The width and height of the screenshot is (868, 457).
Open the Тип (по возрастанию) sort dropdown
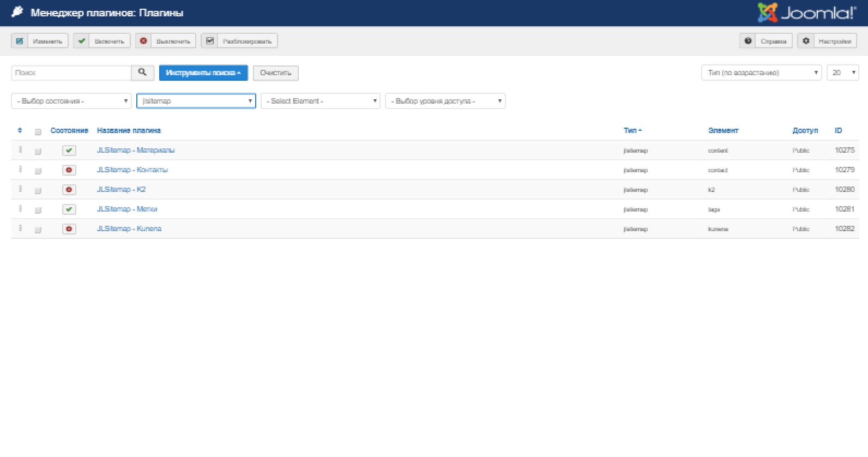(762, 73)
